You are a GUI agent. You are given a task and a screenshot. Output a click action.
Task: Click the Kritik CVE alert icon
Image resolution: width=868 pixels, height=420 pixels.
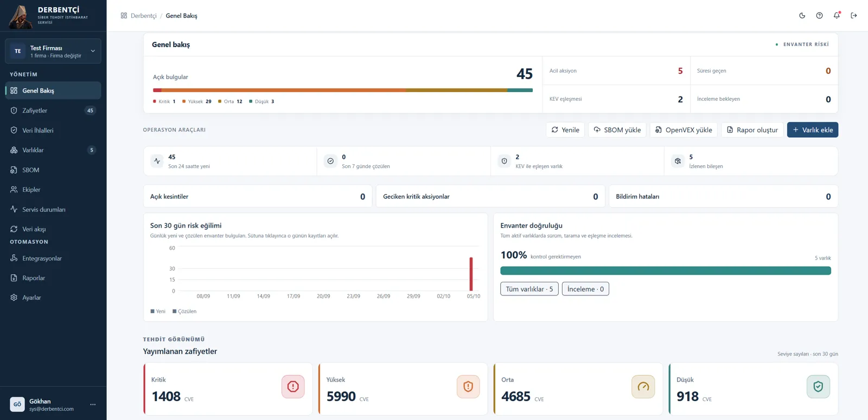click(293, 386)
